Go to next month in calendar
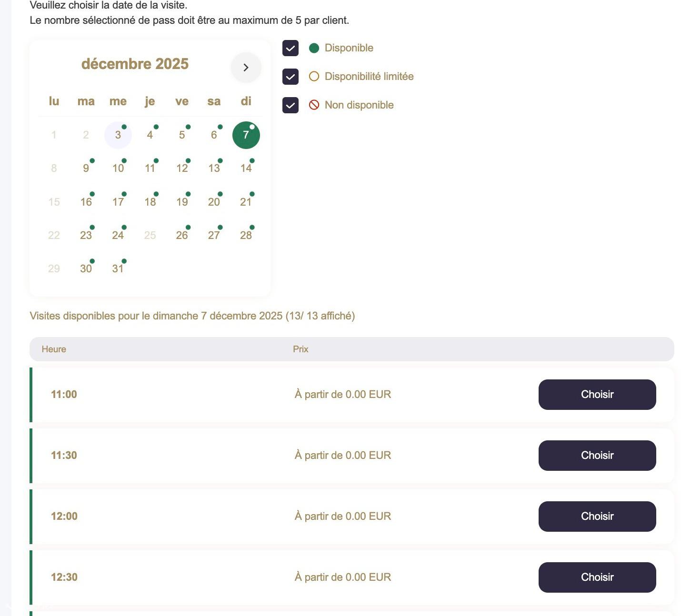 click(246, 68)
